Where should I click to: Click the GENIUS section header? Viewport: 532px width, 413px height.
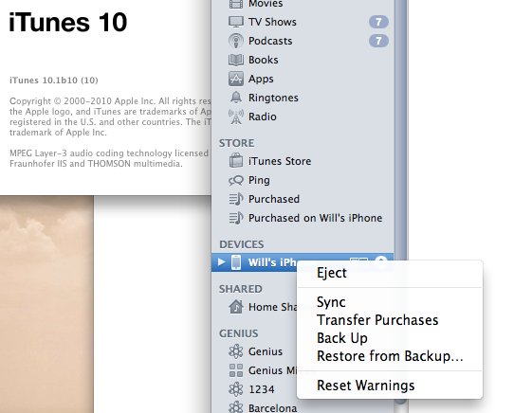239,333
